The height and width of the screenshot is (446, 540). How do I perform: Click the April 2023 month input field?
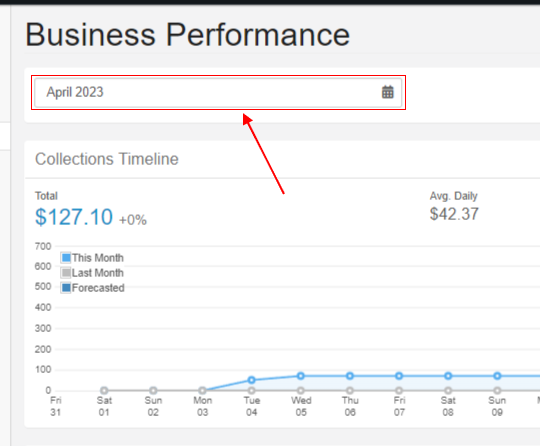pyautogui.click(x=218, y=93)
